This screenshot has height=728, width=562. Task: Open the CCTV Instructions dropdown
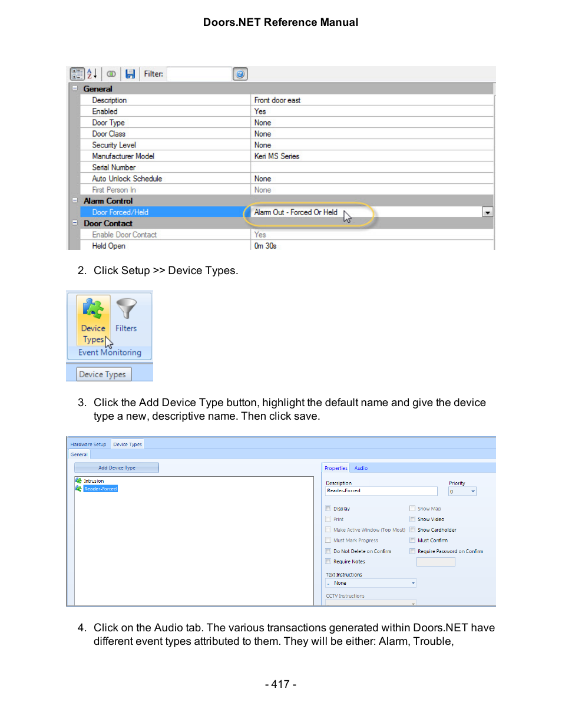coord(413,603)
